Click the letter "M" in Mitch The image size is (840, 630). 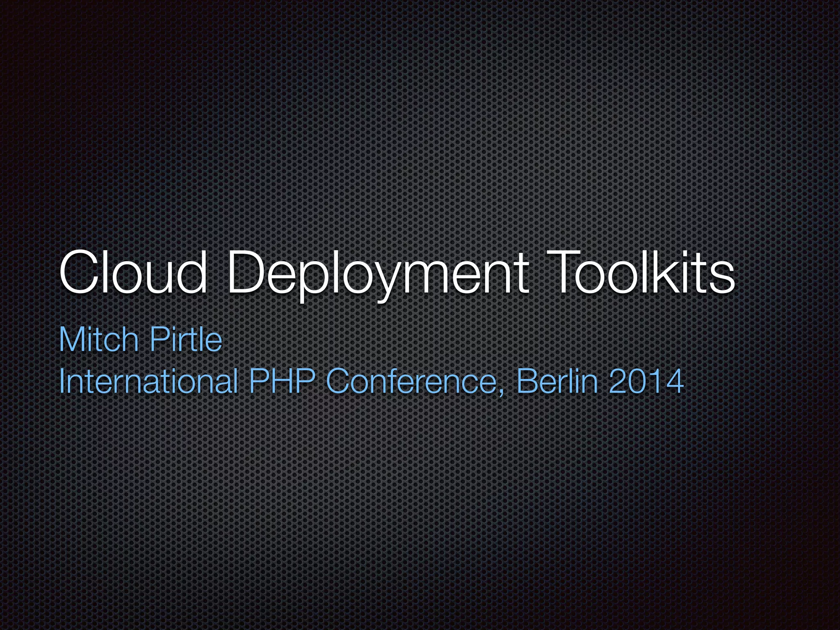[x=72, y=340]
